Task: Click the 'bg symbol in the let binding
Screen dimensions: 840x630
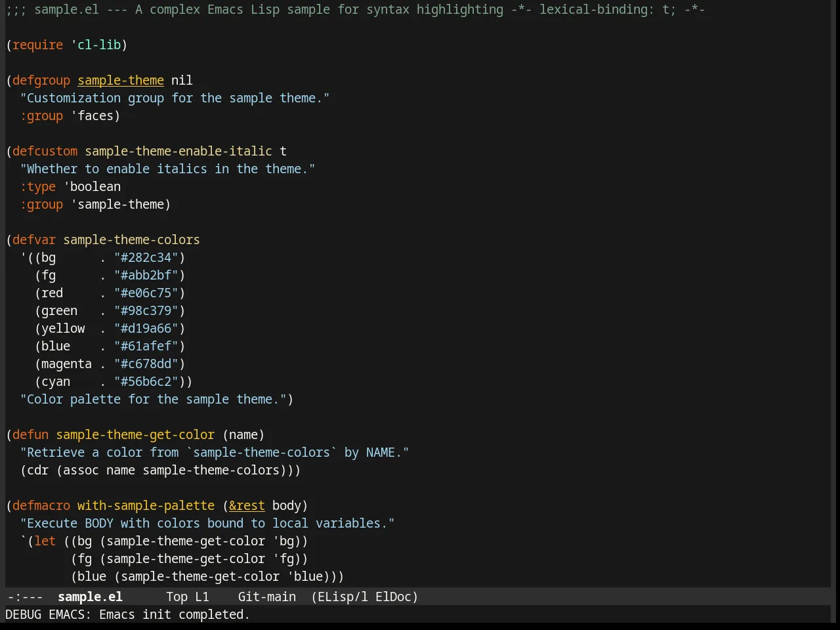Action: (283, 541)
